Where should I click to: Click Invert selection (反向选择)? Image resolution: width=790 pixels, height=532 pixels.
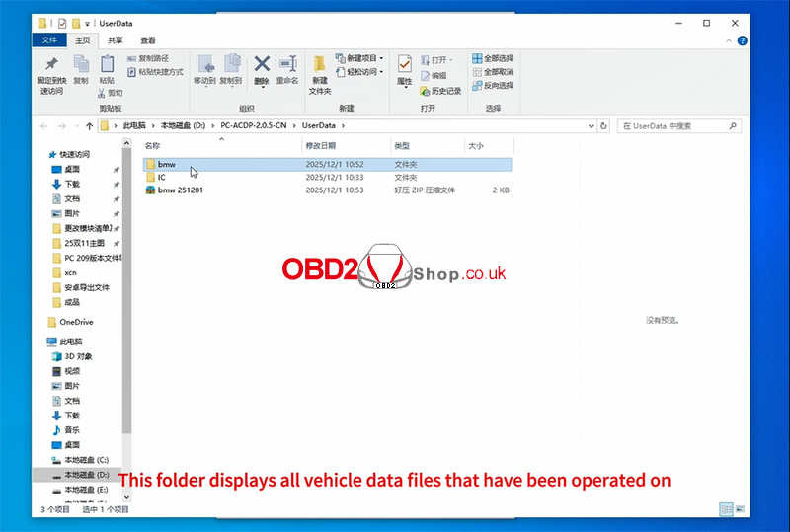(492, 85)
